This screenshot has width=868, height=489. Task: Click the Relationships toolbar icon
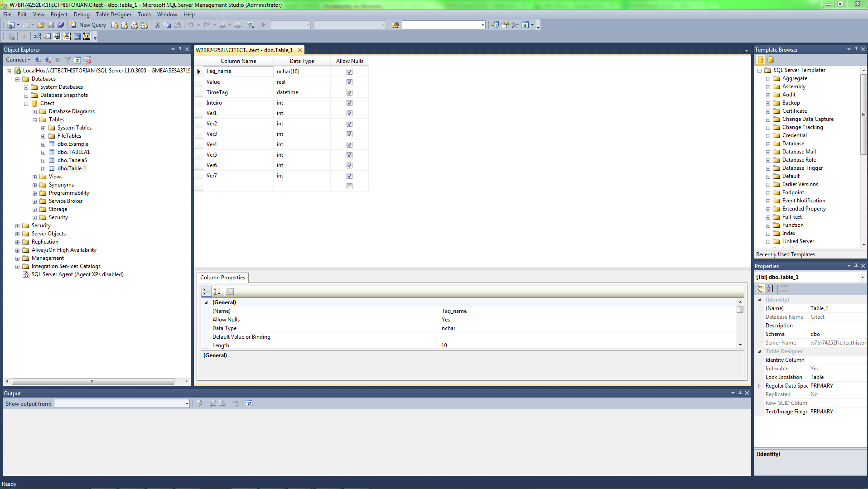pyautogui.click(x=37, y=37)
